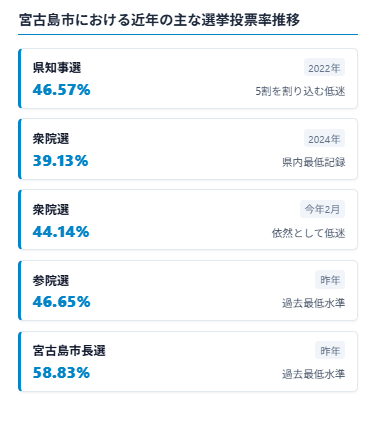Click the 昨年 badge on the 宮古島市長選 card
Viewport: 365px width, 425px height.
point(330,351)
